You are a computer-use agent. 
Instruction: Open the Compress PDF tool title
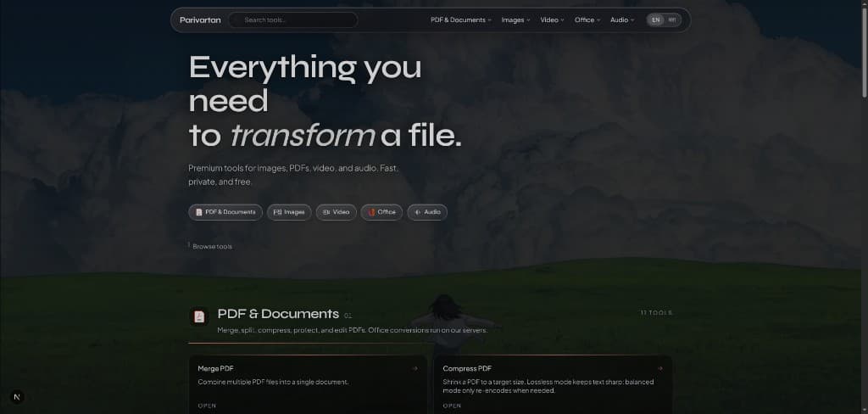click(x=467, y=368)
